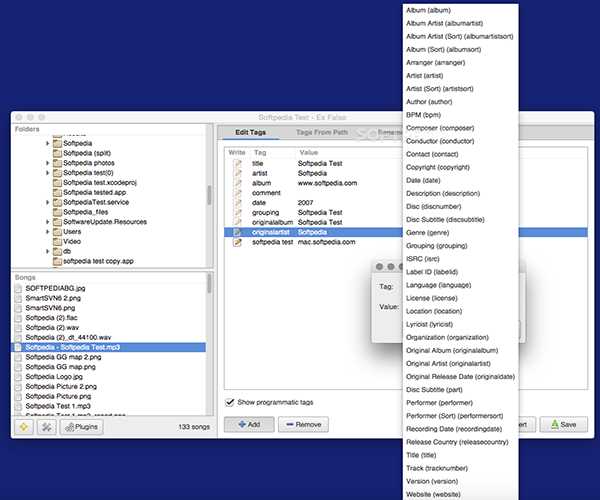Click the write icon for album tag
Screen dimensions: 600x500
coord(237,183)
